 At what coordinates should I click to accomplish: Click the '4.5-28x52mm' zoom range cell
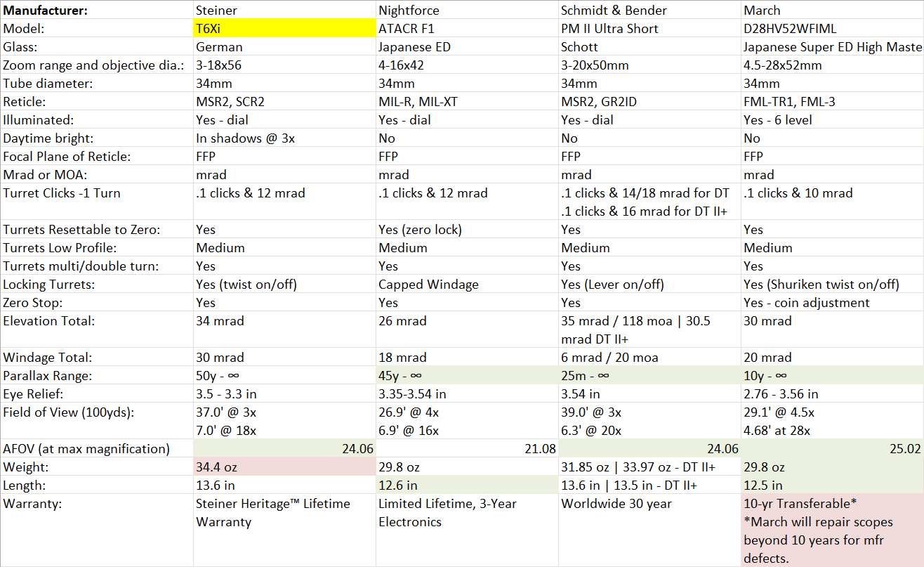pos(833,65)
